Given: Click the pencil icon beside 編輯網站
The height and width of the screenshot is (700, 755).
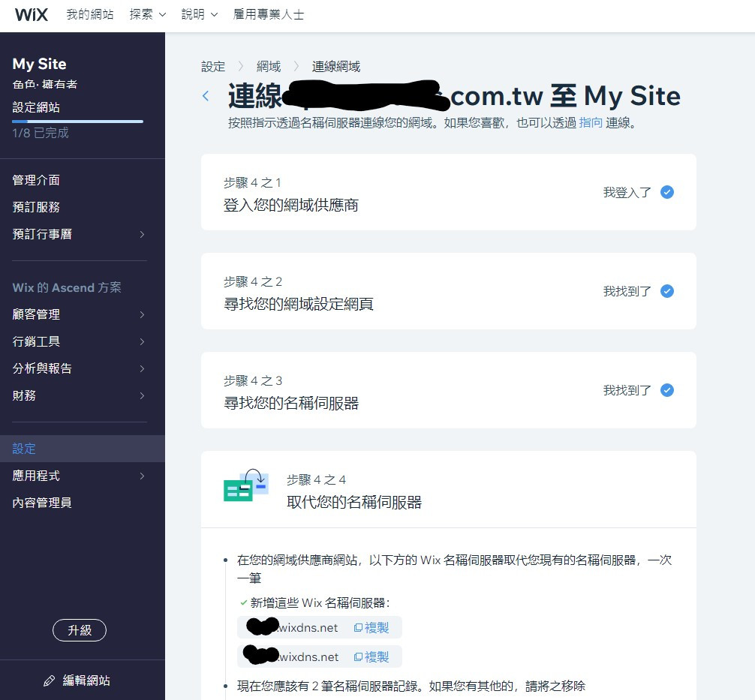Looking at the screenshot, I should click(49, 680).
